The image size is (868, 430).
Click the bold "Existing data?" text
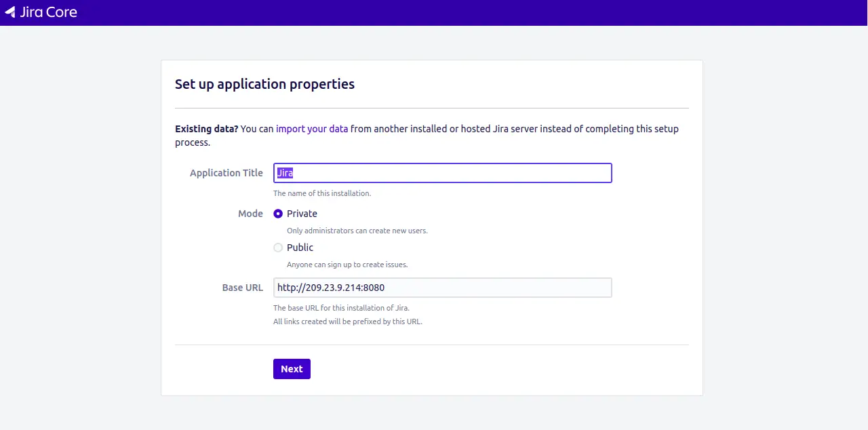coord(206,129)
